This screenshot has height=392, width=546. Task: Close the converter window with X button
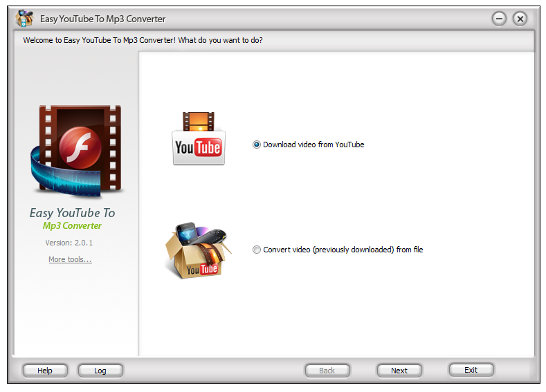pos(520,19)
